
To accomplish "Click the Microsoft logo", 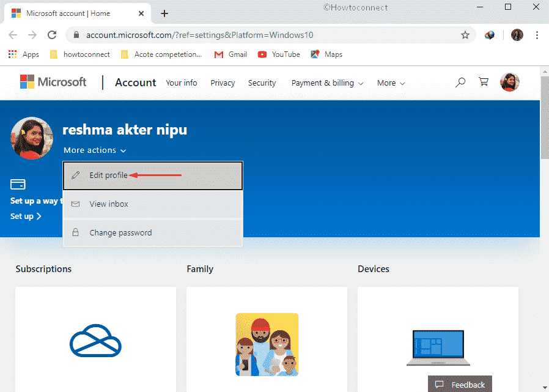I will click(x=53, y=82).
